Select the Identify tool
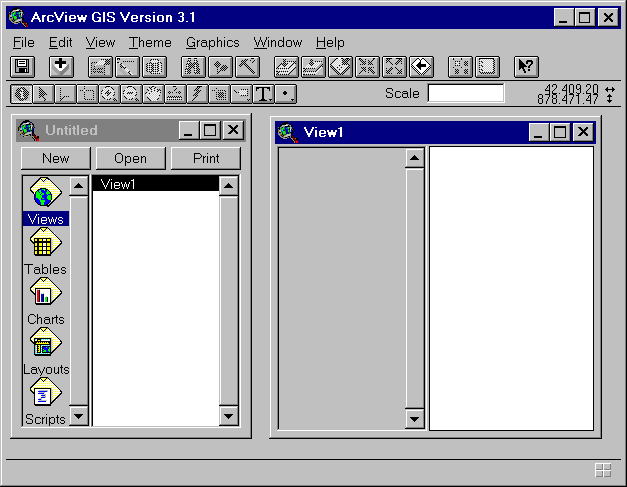Viewport: 627px width, 487px height. click(21, 94)
